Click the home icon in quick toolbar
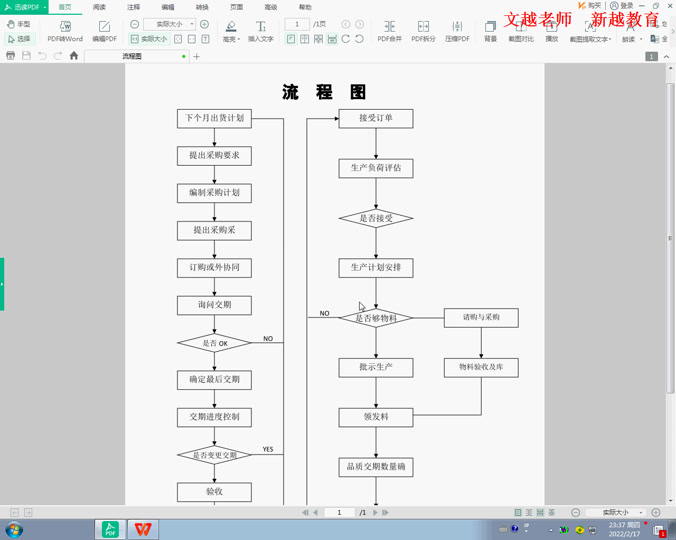676x540 pixels. 74,56
